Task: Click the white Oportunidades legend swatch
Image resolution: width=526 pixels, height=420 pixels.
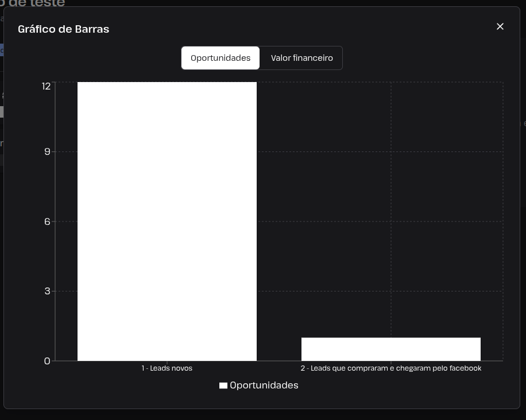Action: [223, 386]
